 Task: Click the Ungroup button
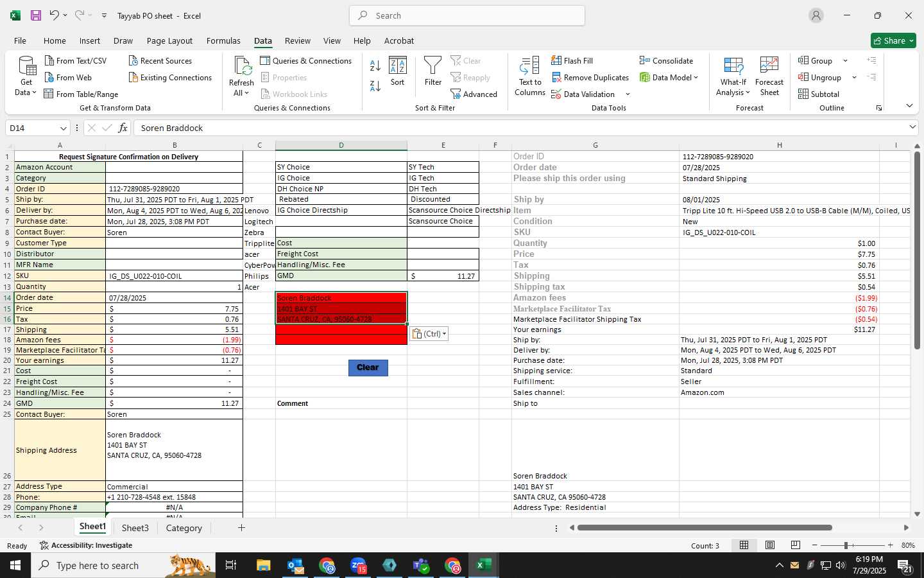[x=819, y=78]
